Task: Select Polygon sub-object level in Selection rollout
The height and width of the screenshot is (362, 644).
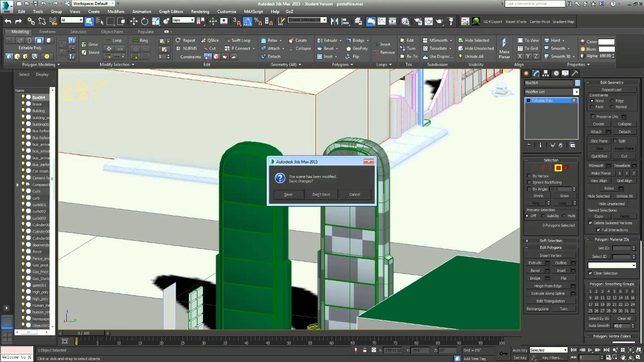Action: (x=558, y=168)
